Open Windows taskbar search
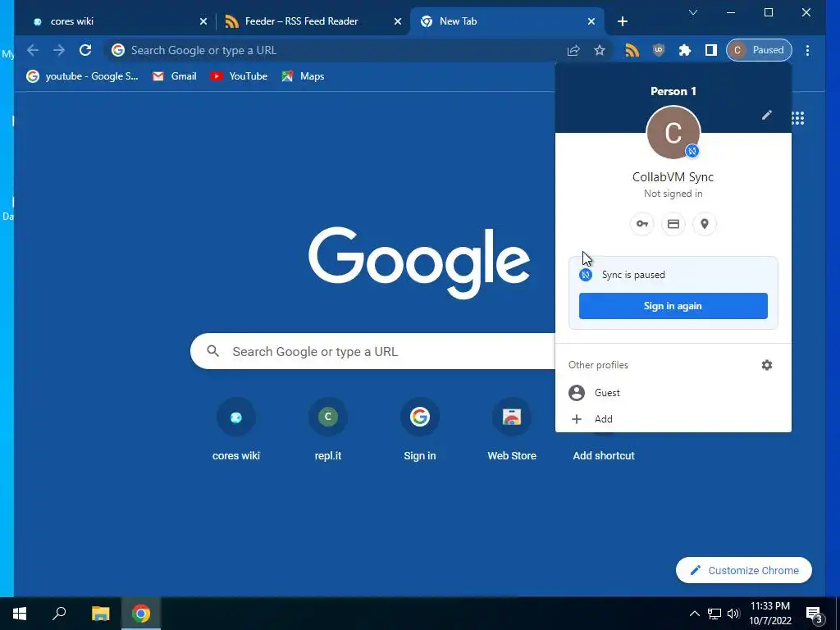 click(x=59, y=614)
